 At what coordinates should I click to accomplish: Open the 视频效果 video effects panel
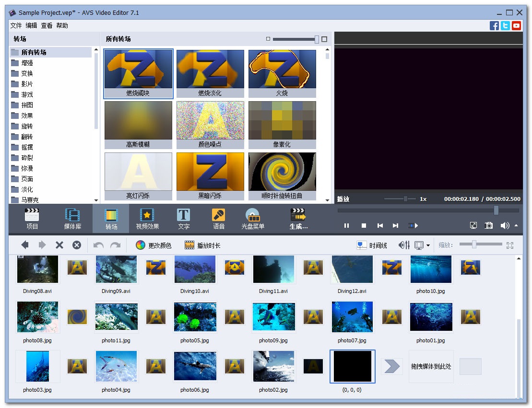coord(147,219)
